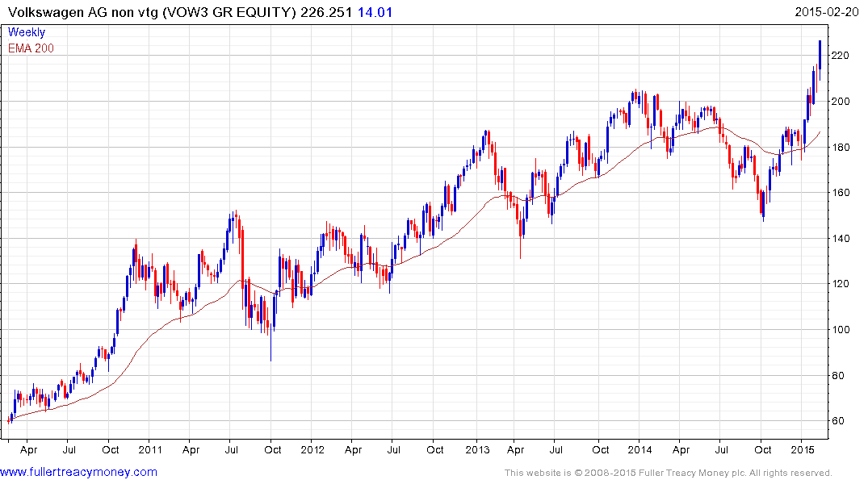Click the '2015' x-axis label

coord(802,449)
